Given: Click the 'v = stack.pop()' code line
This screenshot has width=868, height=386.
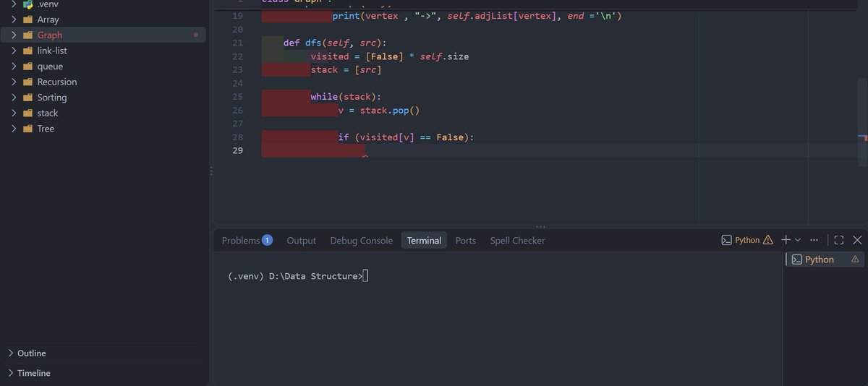Looking at the screenshot, I should pyautogui.click(x=379, y=111).
